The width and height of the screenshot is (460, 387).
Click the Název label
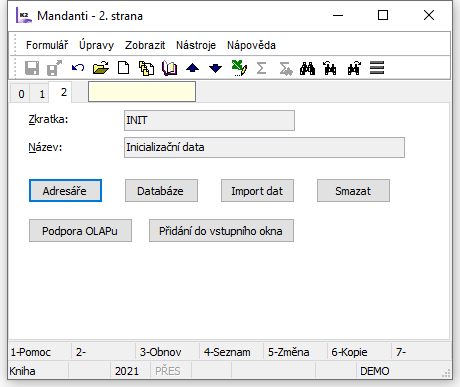(x=45, y=147)
